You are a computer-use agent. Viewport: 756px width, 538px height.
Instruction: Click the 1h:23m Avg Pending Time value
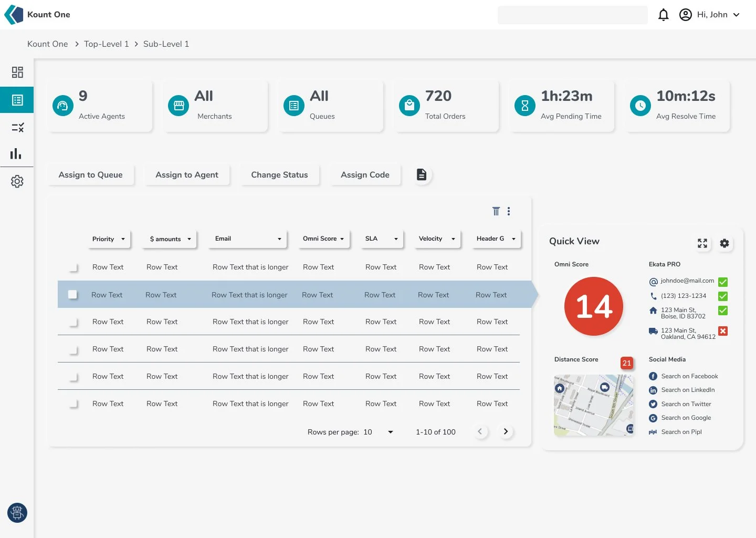pos(566,96)
